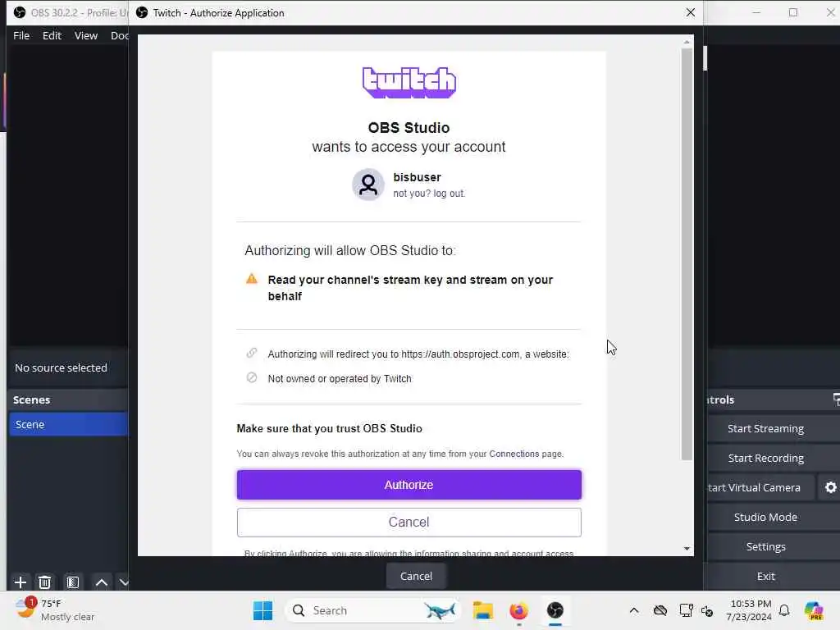The image size is (840, 630).
Task: Click Start Recording in OBS controls
Action: tap(765, 458)
